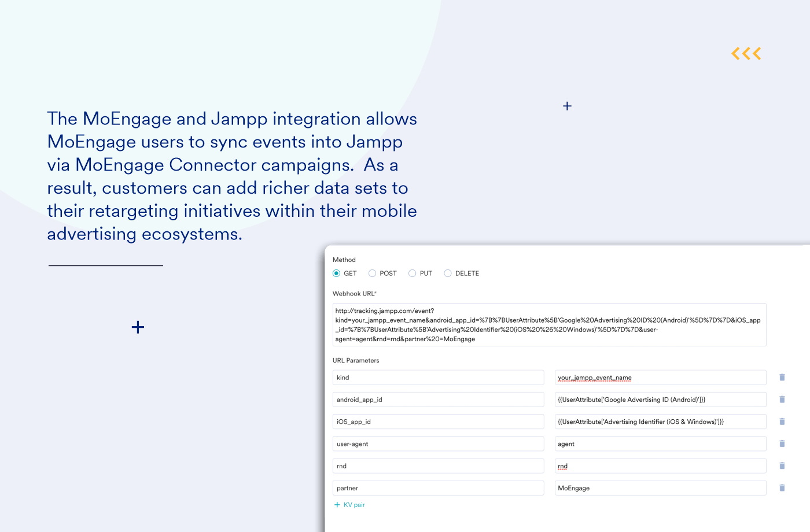Click the MoEngage and Jampp integration paragraph
Image resolution: width=810 pixels, height=532 pixels.
[232, 176]
